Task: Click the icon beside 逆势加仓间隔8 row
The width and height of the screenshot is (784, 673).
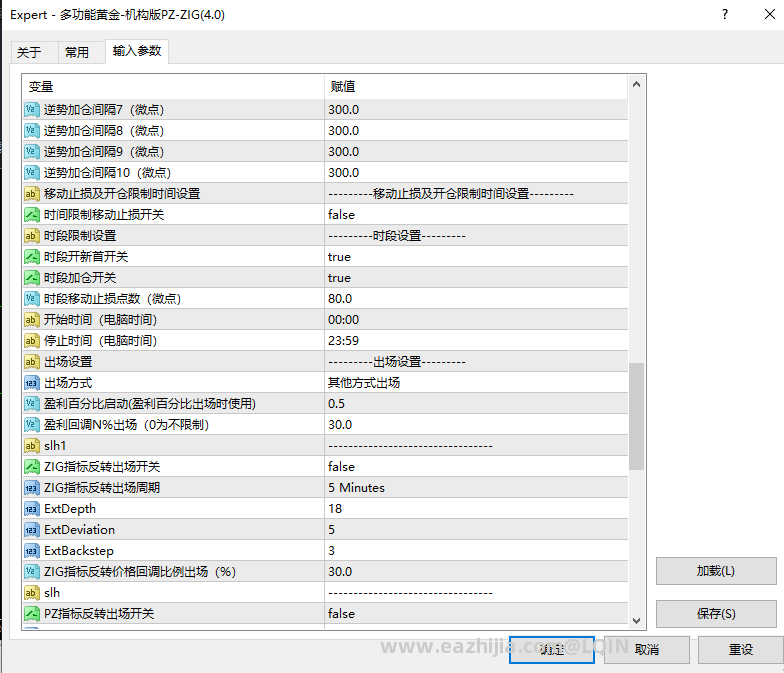Action: pos(32,130)
